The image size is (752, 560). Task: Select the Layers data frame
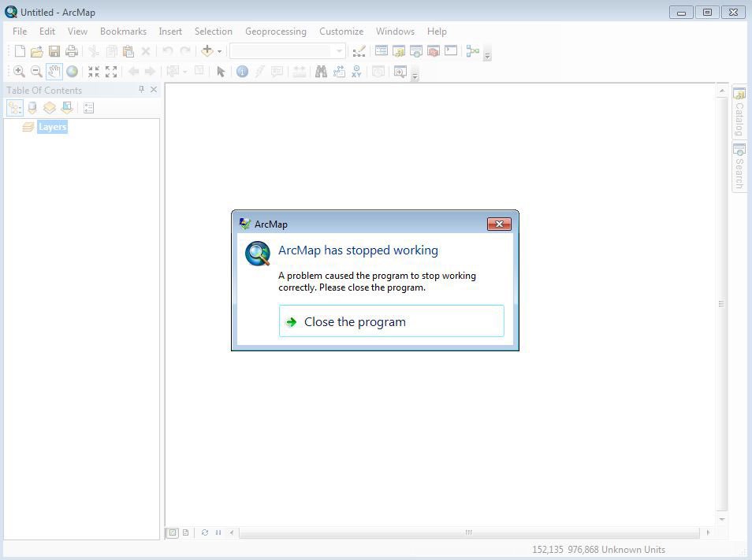(52, 127)
